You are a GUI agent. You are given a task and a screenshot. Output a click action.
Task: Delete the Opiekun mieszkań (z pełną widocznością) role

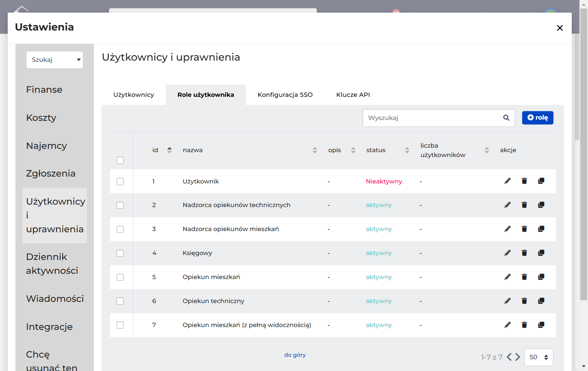tap(524, 325)
